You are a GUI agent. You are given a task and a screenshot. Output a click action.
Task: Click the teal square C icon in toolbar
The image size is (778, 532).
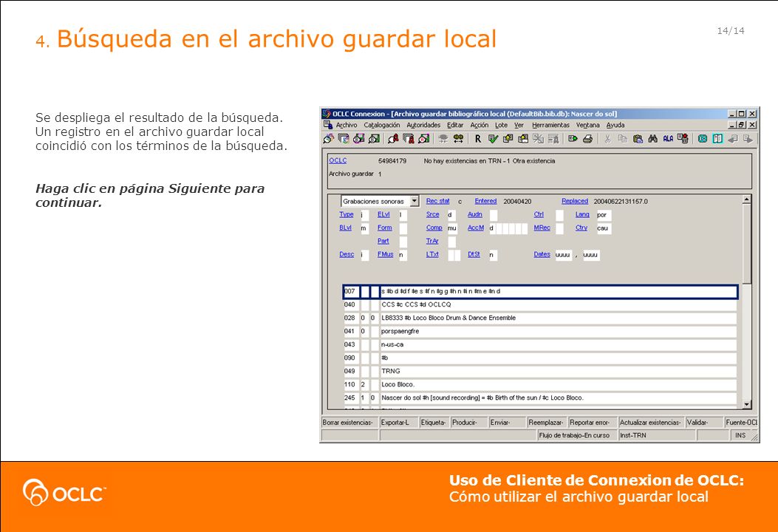tap(703, 139)
